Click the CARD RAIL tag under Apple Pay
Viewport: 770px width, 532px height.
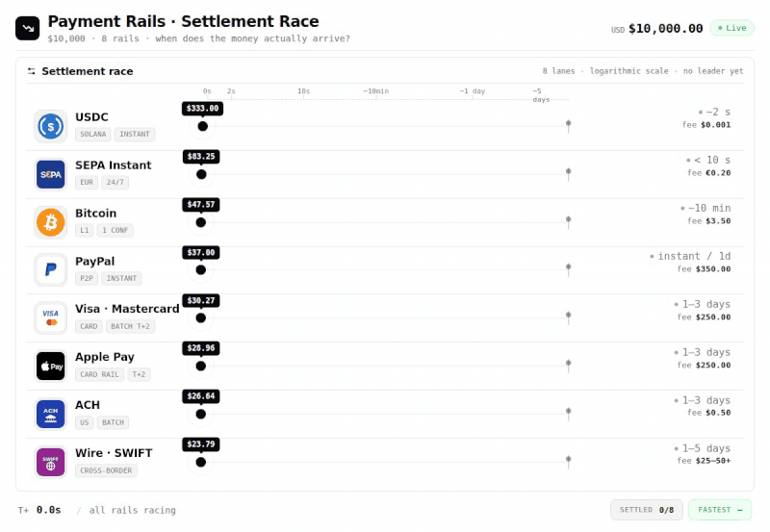[99, 374]
